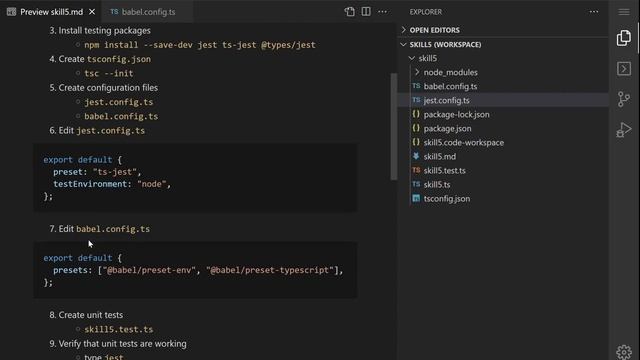Click the TS icon beside skill5.ts
Image resolution: width=640 pixels, height=360 pixels.
416,184
